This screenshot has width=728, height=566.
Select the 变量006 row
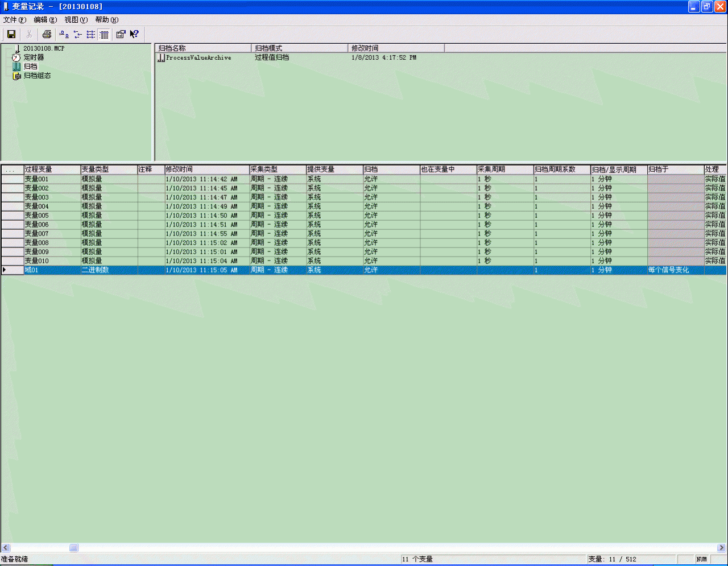(x=363, y=224)
